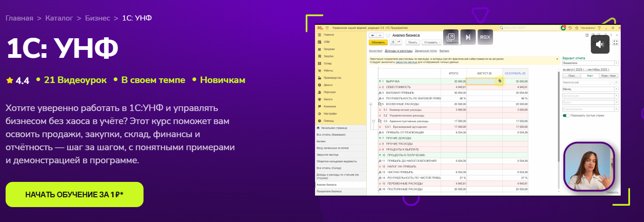Open the CRM section in sidebar
Screen dimensions: 644x222
pos(326,42)
